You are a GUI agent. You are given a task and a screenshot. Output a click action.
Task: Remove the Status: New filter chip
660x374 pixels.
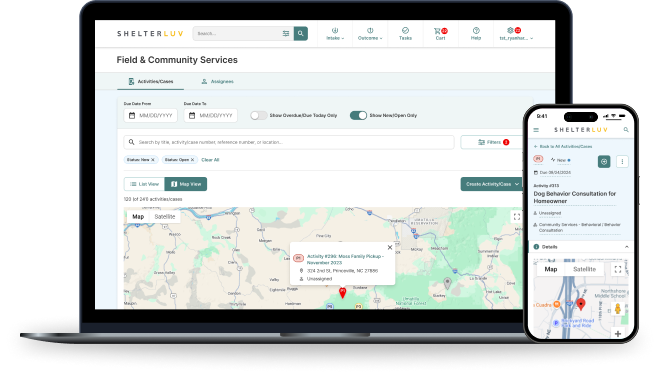[153, 160]
